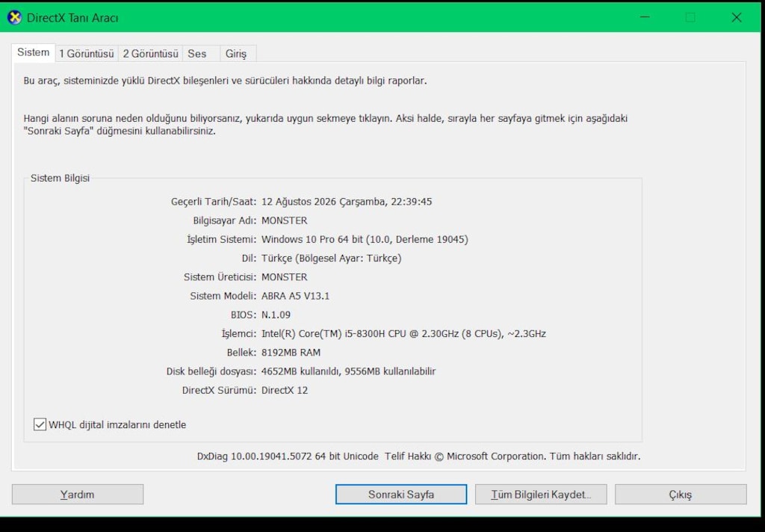Screen dimensions: 765x532
Task: Click the DirectX Tanı Aracı window title
Action: (72, 18)
